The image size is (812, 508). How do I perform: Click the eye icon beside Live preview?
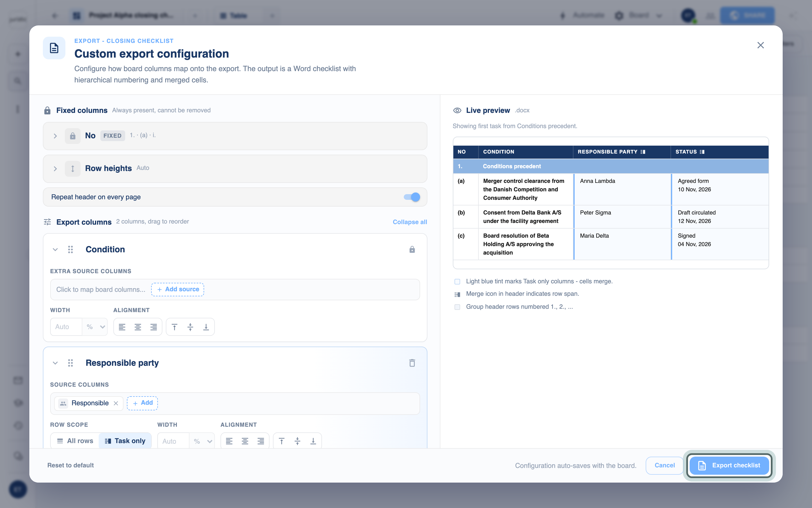pyautogui.click(x=457, y=111)
